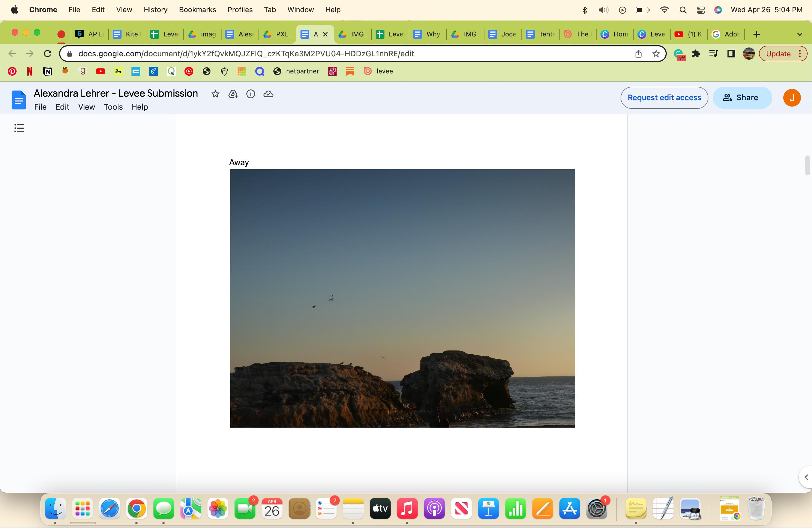
Task: Open the Update button's three-dot menu
Action: tap(800, 54)
